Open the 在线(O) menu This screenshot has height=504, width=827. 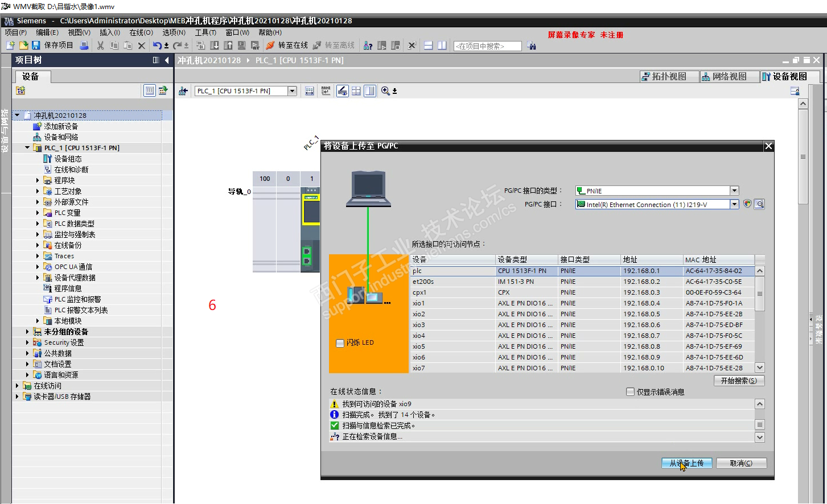141,32
